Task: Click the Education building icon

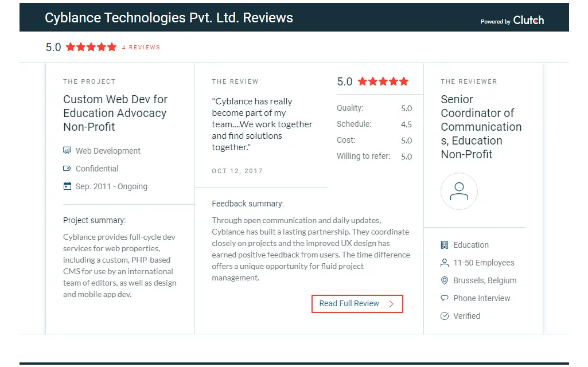Action: click(445, 245)
